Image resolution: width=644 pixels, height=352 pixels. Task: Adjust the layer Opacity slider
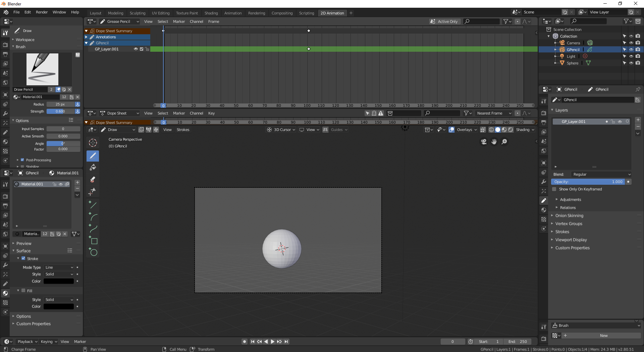(588, 182)
